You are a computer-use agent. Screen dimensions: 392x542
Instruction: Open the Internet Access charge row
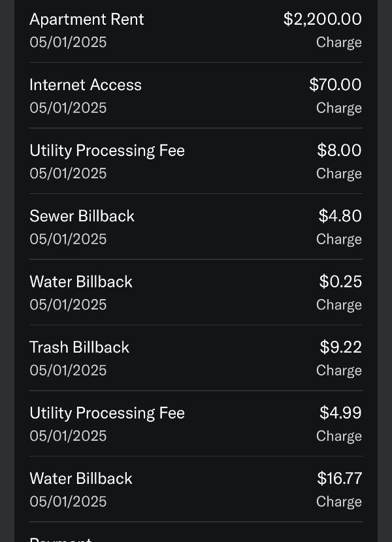point(196,95)
